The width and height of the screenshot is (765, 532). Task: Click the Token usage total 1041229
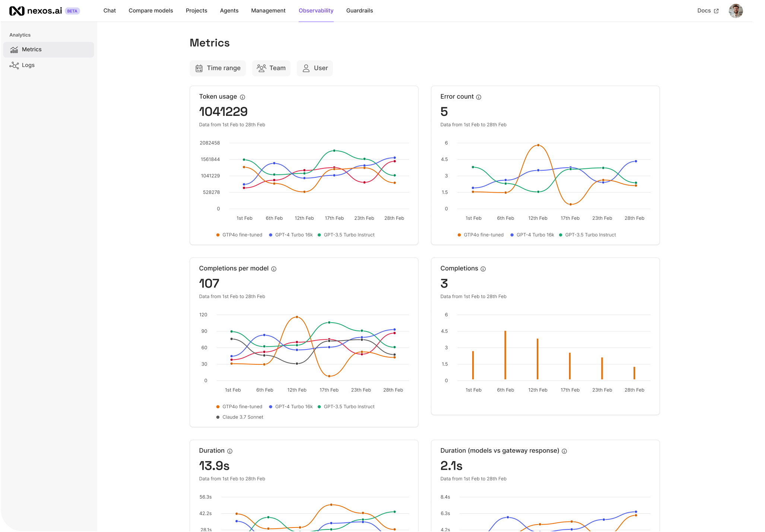coord(223,111)
